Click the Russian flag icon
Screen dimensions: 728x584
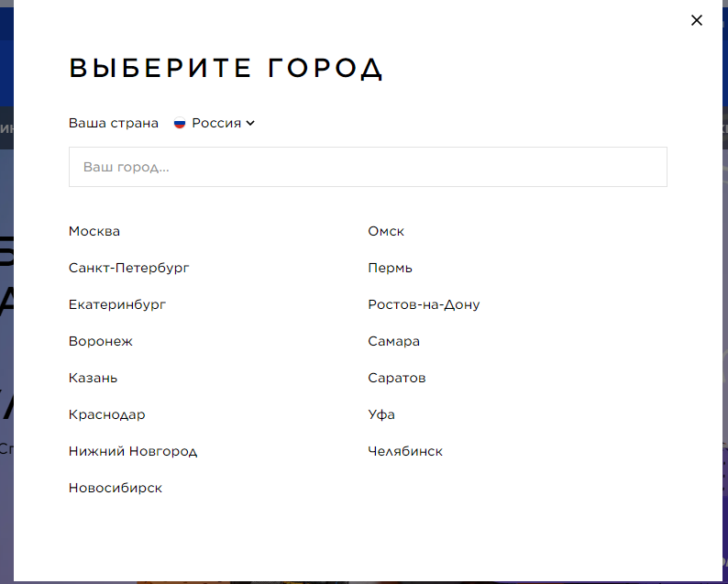[x=180, y=123]
